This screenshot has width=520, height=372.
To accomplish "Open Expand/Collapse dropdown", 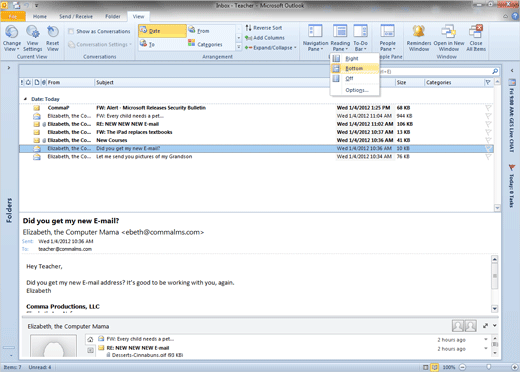I will [x=270, y=48].
